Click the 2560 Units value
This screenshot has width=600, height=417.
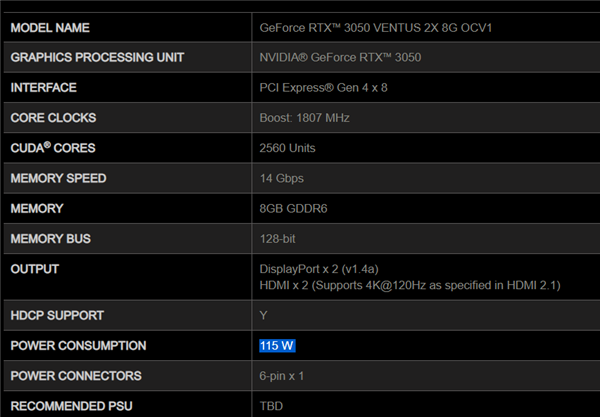coord(287,149)
